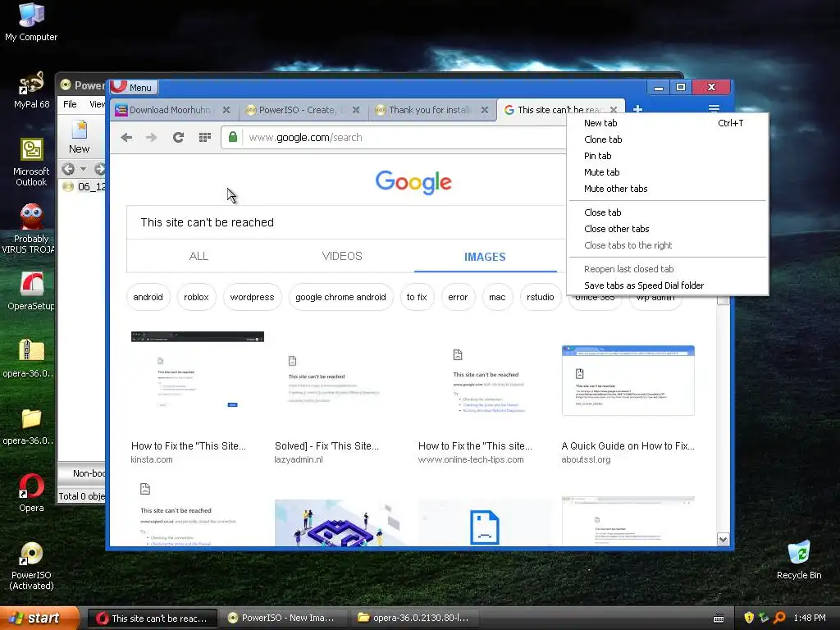
Task: Filter images by google chrome android chip
Action: [x=340, y=297]
